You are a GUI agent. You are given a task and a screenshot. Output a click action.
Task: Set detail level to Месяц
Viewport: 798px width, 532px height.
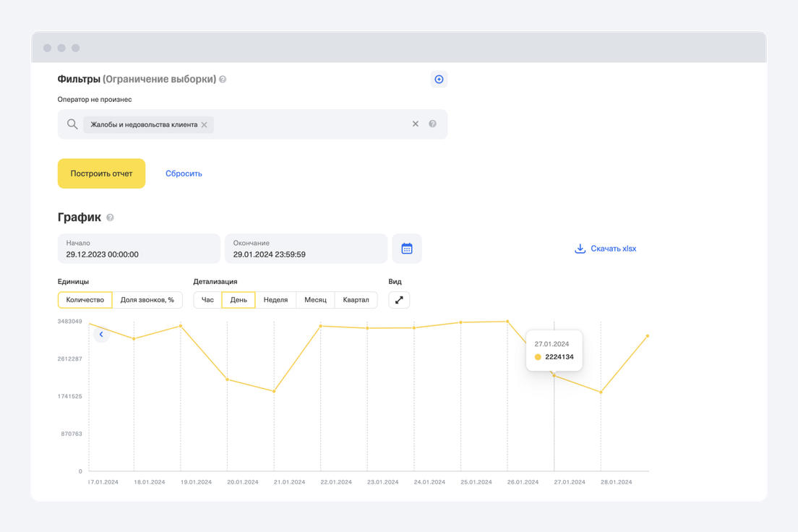click(x=315, y=300)
